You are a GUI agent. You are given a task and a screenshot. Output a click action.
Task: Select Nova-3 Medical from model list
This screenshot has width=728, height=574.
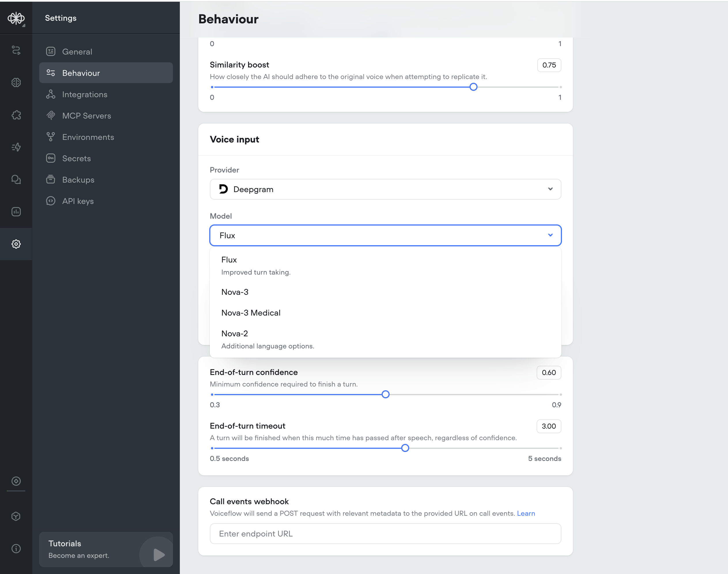251,313
